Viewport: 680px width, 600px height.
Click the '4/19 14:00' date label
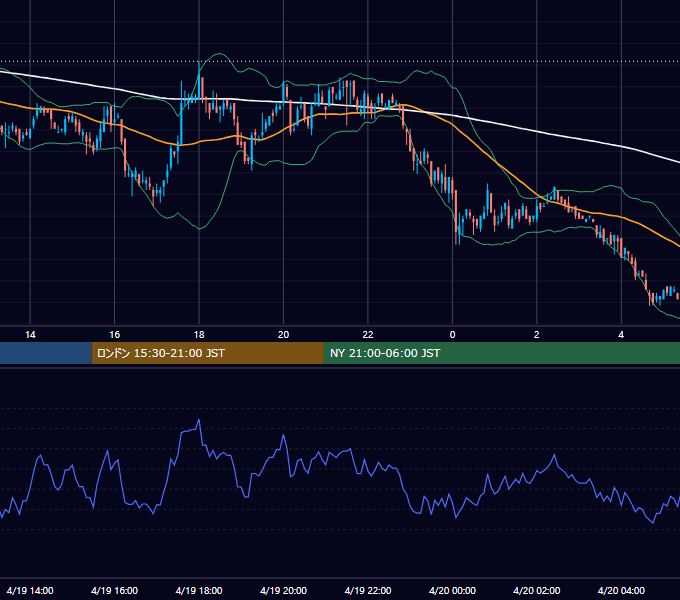pyautogui.click(x=30, y=590)
